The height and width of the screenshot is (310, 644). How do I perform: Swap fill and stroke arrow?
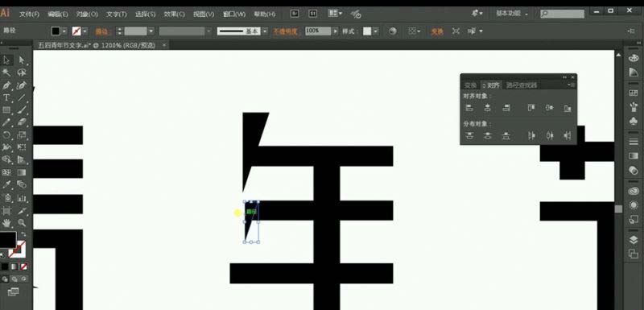(23, 234)
